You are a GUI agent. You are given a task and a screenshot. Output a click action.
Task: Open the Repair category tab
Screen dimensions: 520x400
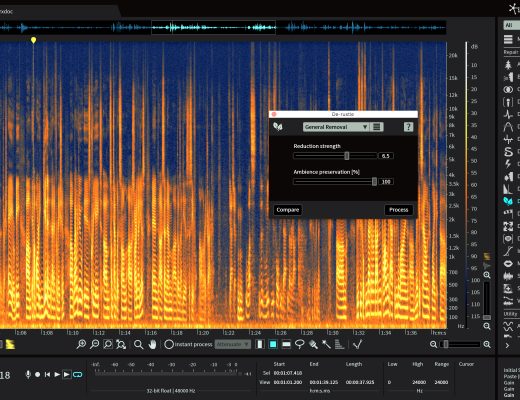coord(511,52)
